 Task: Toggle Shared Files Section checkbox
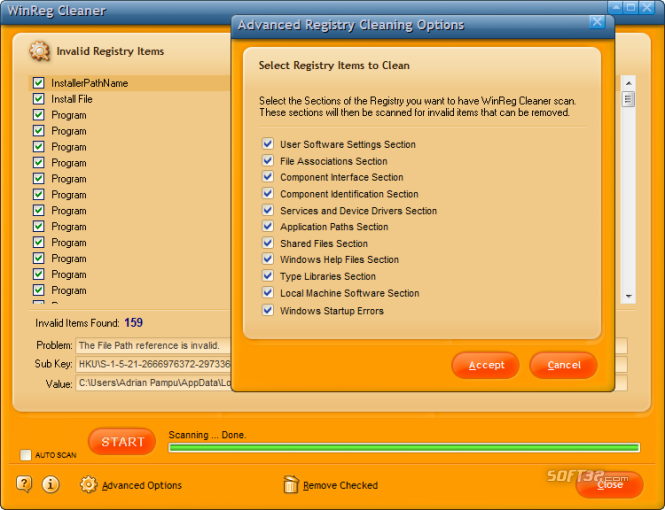click(268, 242)
